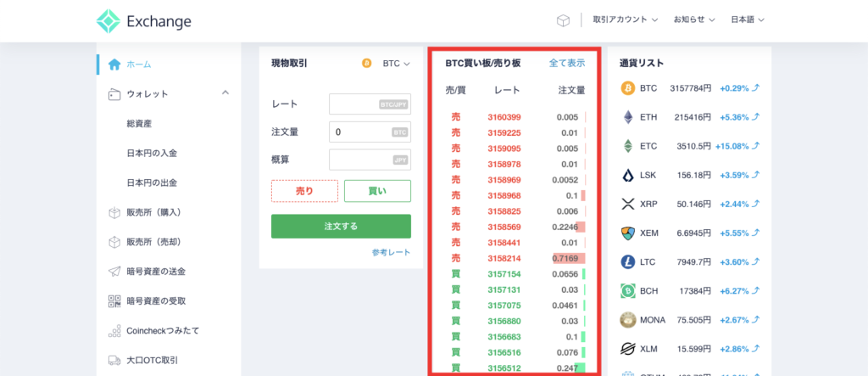Select the 売り sell toggle button
Screen dimensions: 868x376
[304, 191]
